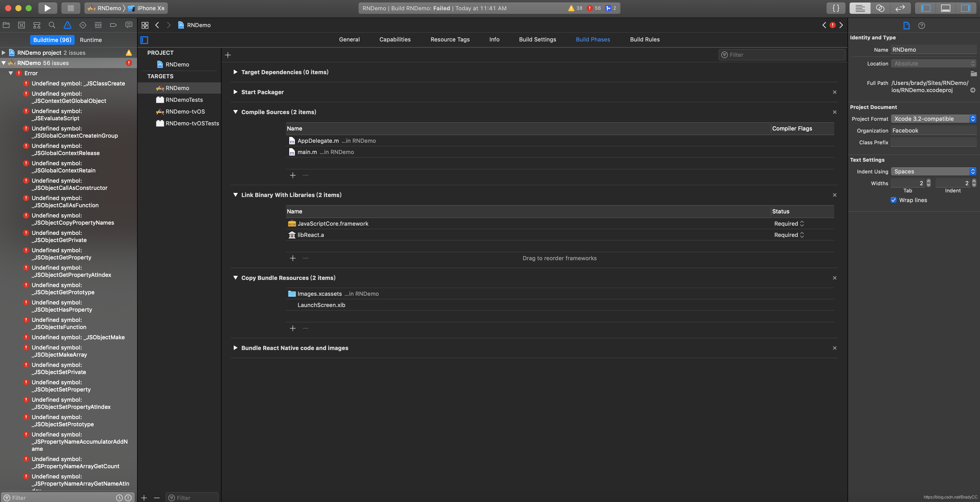Remove the Start Packager phase via X

834,92
